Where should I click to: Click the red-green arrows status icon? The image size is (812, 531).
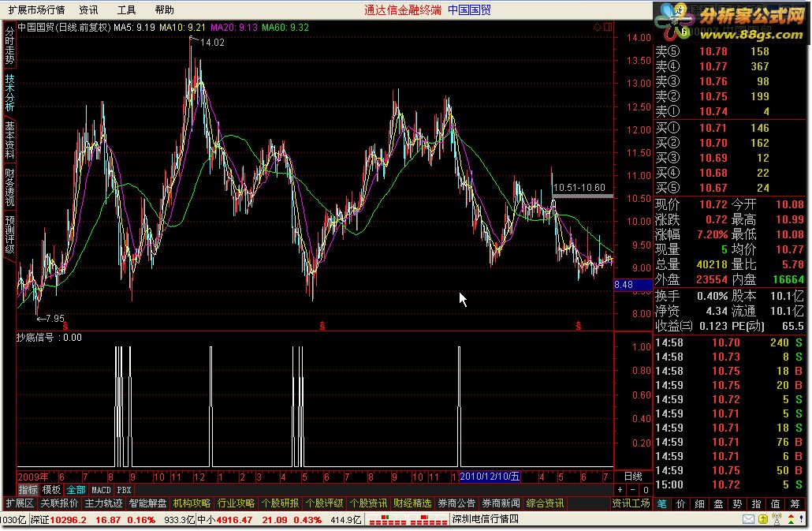pyautogui.click(x=792, y=519)
